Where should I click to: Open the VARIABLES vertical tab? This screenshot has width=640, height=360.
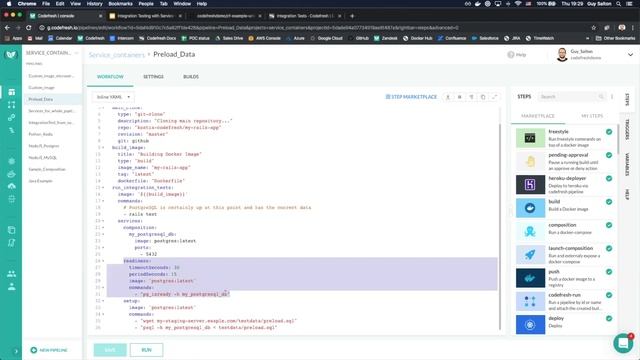(627, 164)
